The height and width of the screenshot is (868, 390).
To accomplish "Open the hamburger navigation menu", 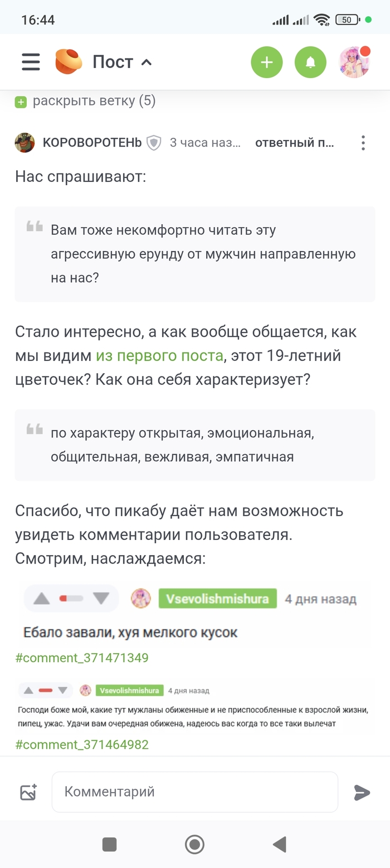I will (x=31, y=62).
